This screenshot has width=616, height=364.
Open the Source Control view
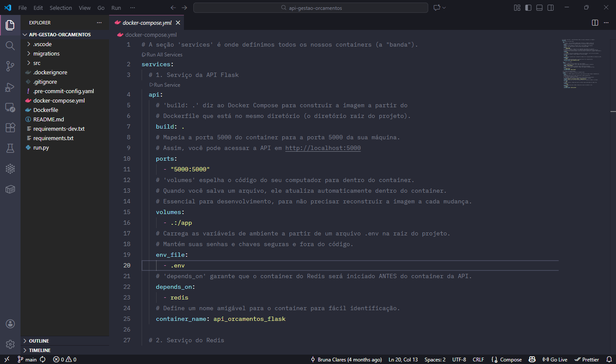(x=10, y=66)
